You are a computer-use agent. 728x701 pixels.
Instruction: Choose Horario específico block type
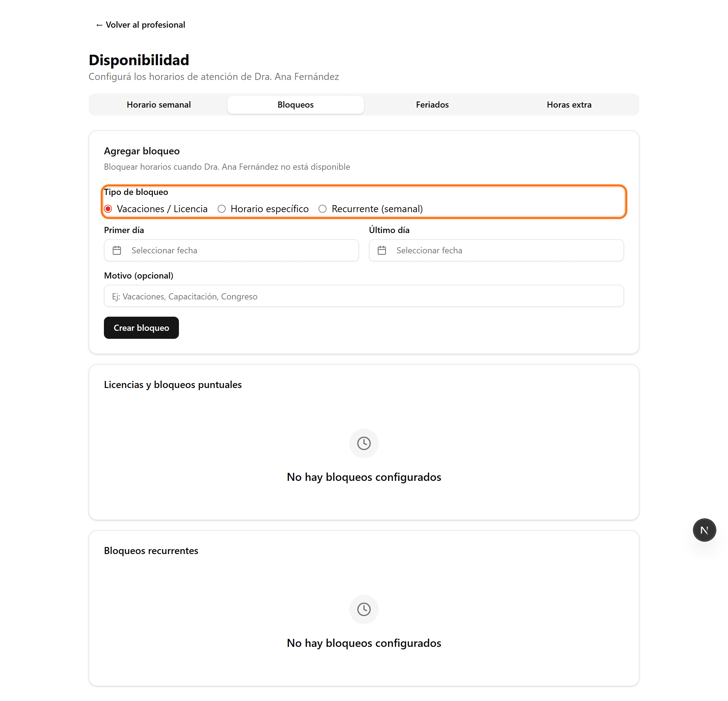pos(222,209)
